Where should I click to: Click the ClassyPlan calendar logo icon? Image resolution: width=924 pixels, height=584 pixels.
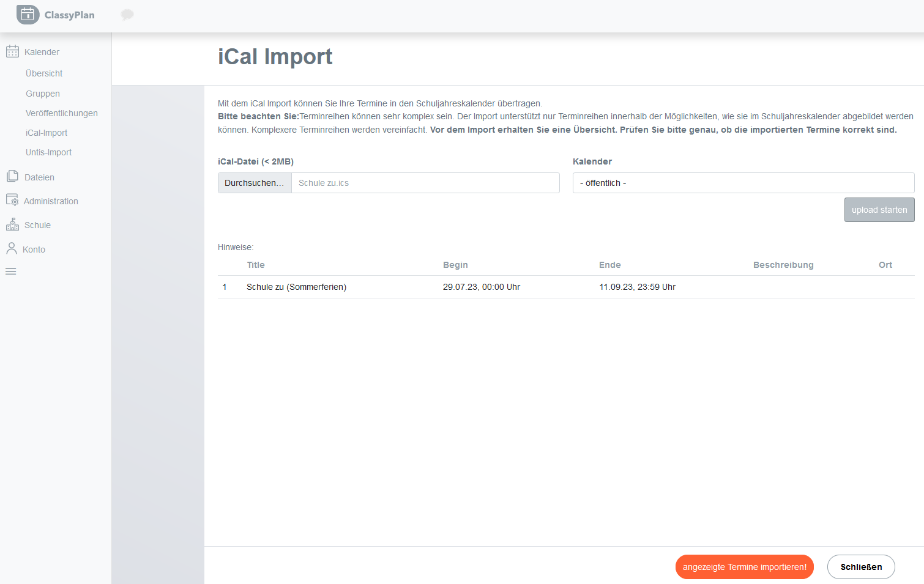[x=28, y=15]
